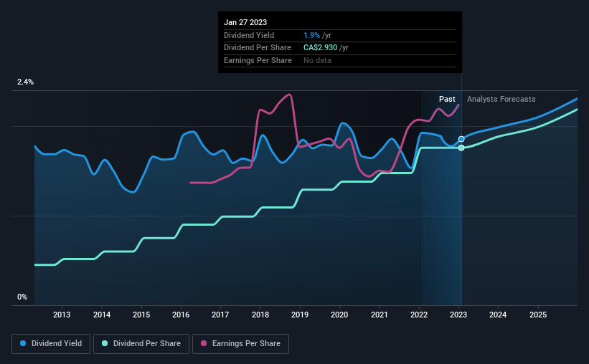This screenshot has height=364, width=589.
Task: Select the 2016 x-axis label
Action: 181,315
